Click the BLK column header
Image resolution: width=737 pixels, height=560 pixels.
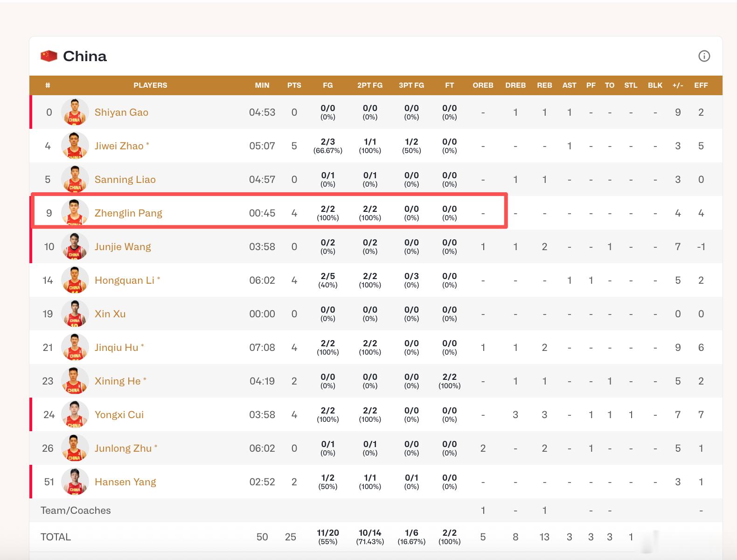coord(655,85)
